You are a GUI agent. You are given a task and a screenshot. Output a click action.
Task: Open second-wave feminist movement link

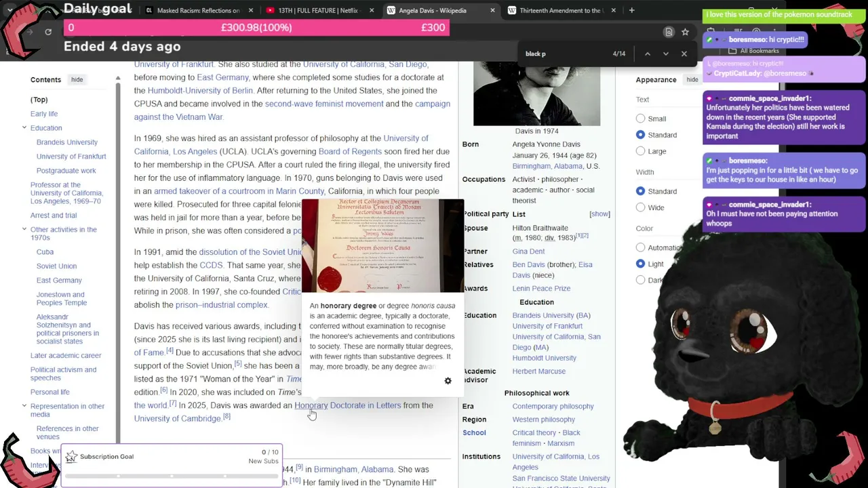[324, 104]
